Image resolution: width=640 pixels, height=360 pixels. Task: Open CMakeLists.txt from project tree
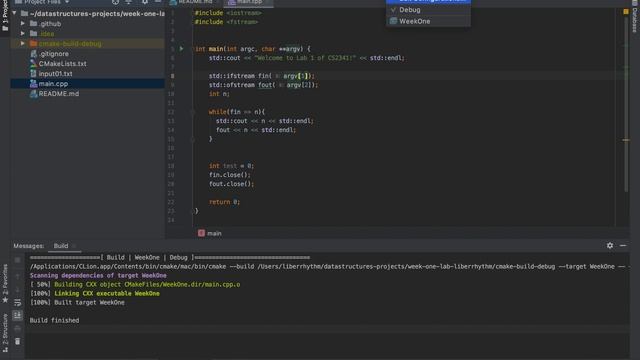pyautogui.click(x=62, y=64)
